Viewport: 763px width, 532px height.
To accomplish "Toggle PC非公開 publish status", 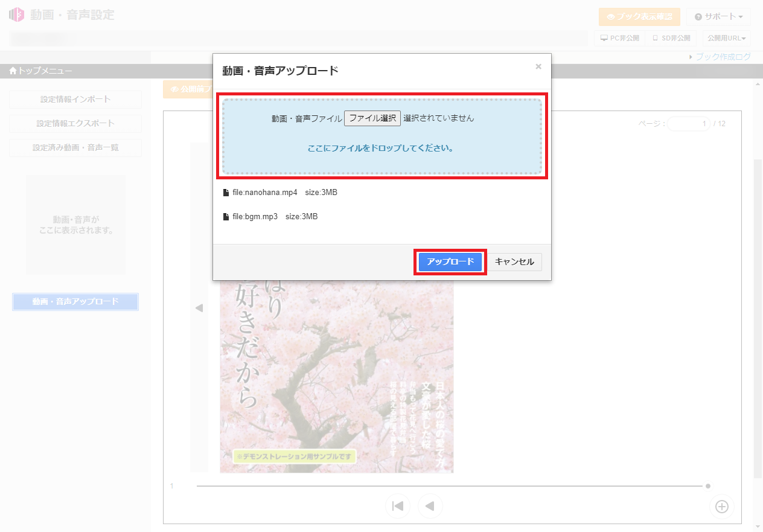I will 619,38.
